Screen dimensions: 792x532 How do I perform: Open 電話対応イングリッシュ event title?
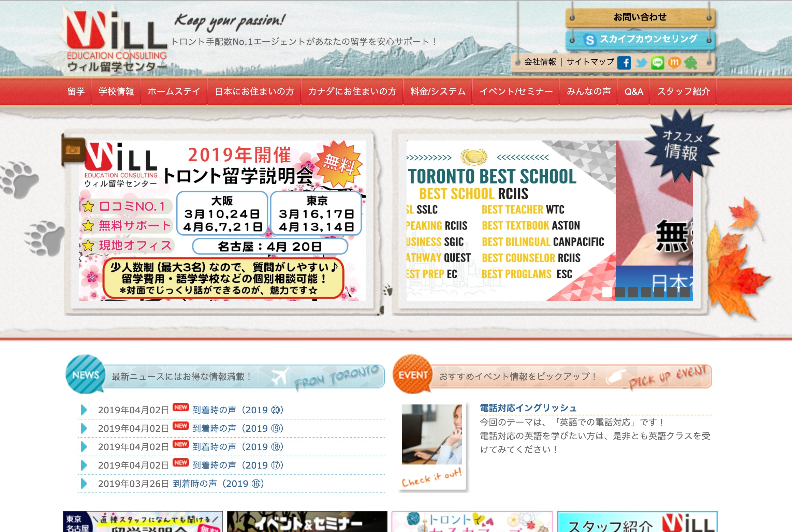coord(528,408)
